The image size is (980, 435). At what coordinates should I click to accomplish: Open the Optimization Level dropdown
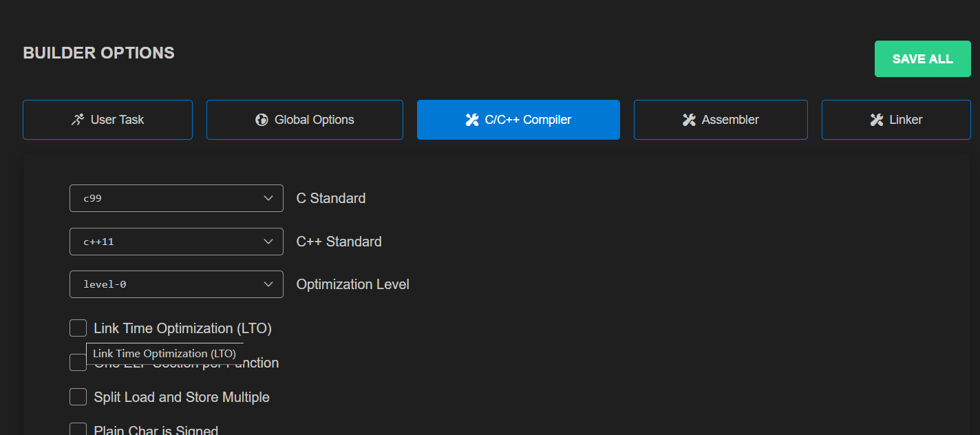176,284
